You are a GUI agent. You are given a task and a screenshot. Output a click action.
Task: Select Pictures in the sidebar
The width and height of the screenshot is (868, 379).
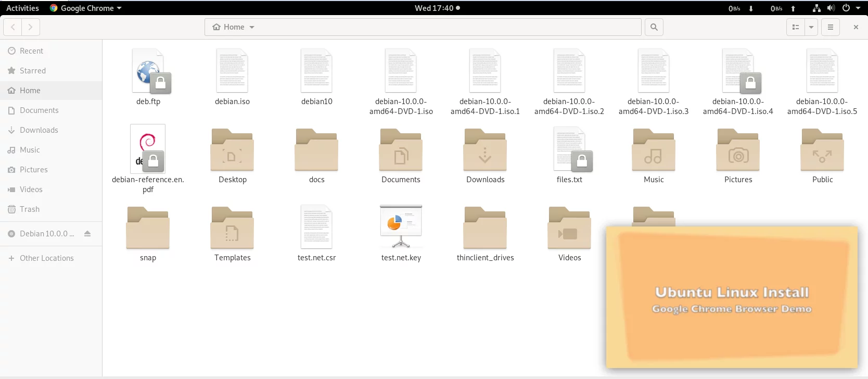[x=51, y=170]
